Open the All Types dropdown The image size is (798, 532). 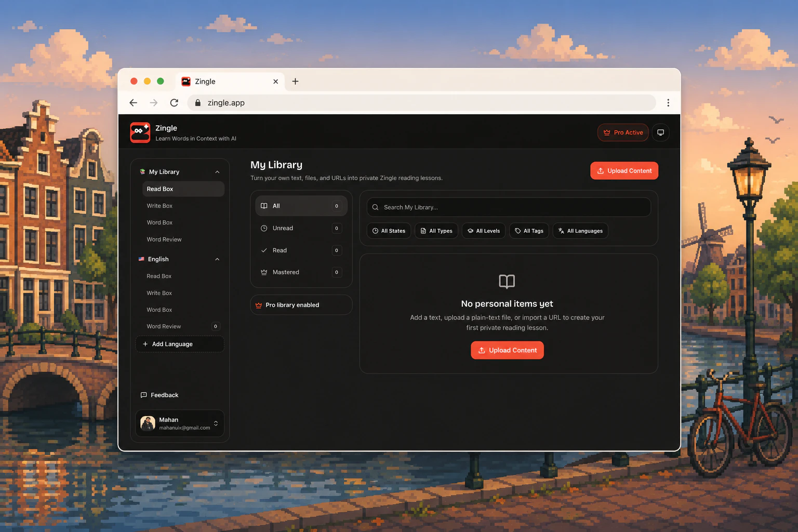[436, 231]
